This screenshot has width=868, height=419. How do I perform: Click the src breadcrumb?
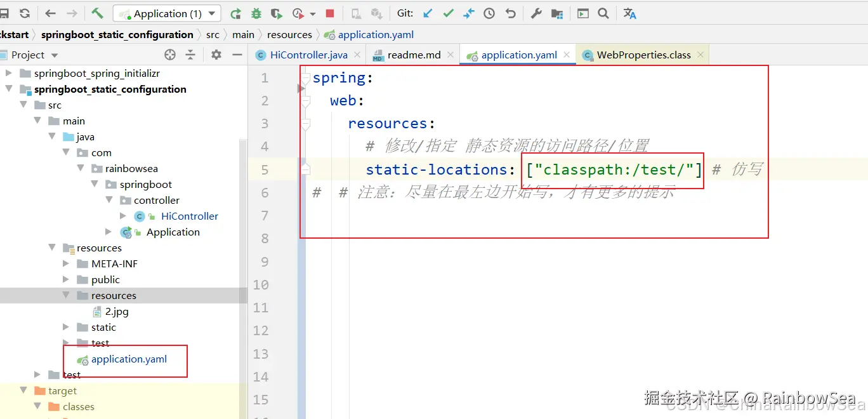[213, 34]
